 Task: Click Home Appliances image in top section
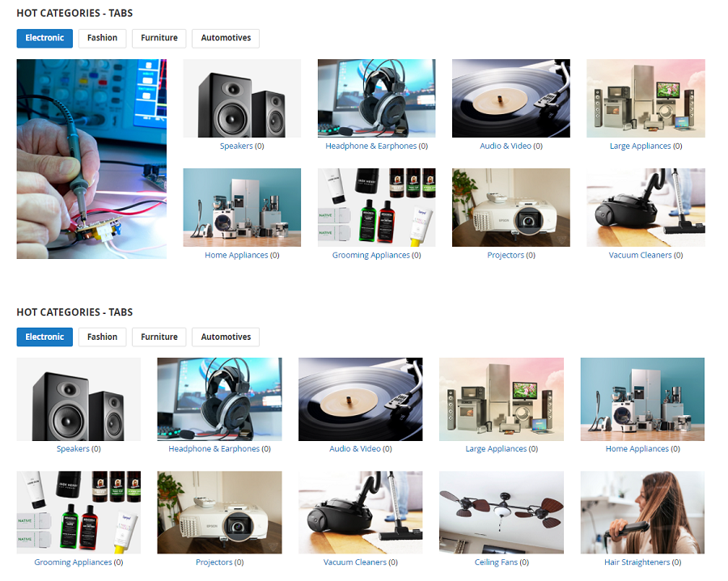click(242, 208)
